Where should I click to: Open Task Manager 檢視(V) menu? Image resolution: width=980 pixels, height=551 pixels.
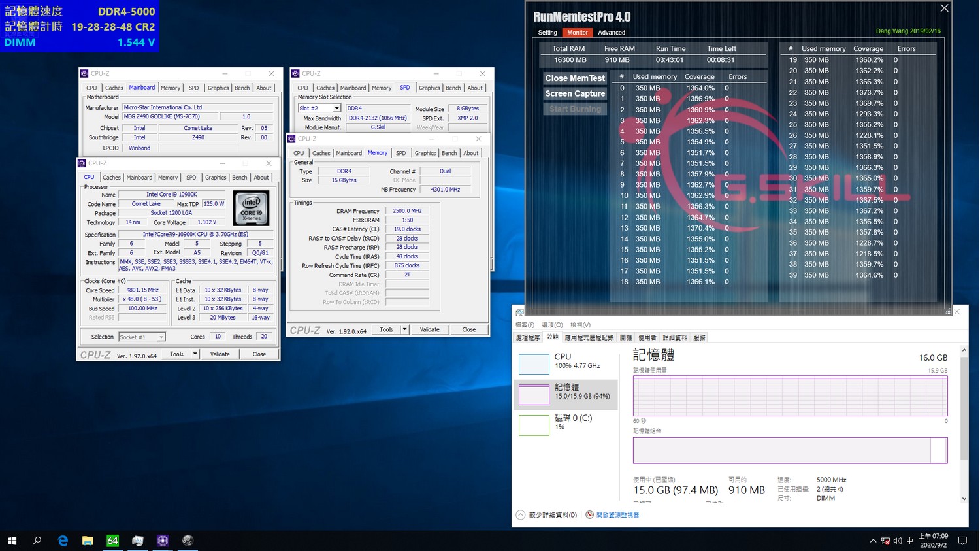point(580,325)
